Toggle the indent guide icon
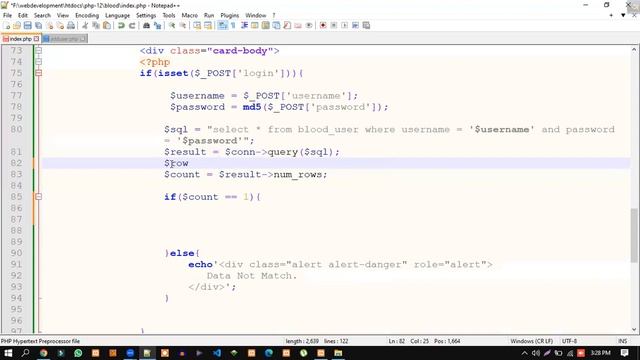 (x=244, y=26)
